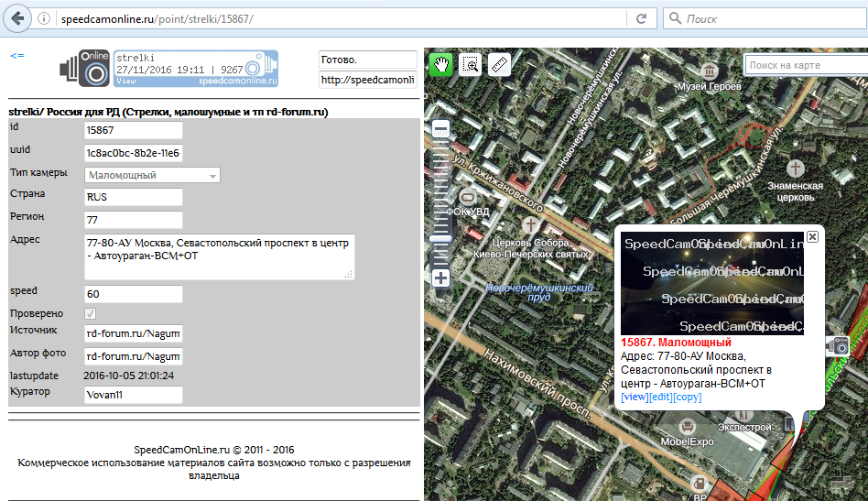Reload the page with the refresh icon

click(642, 18)
